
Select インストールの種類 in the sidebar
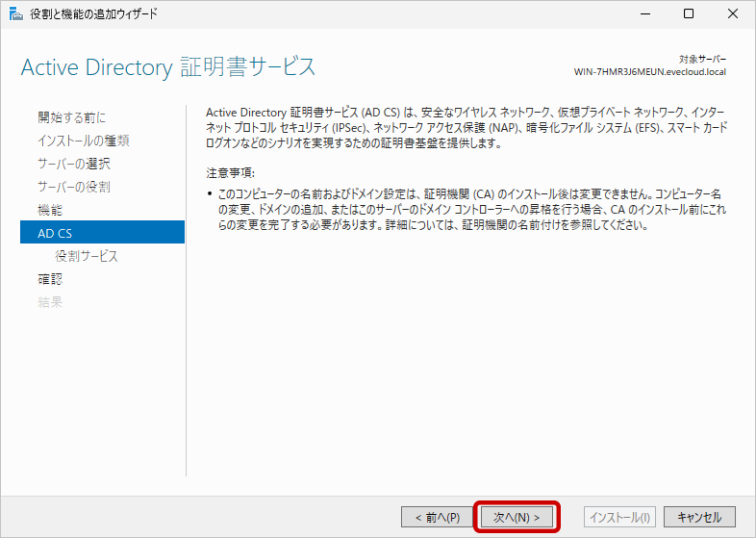(84, 141)
